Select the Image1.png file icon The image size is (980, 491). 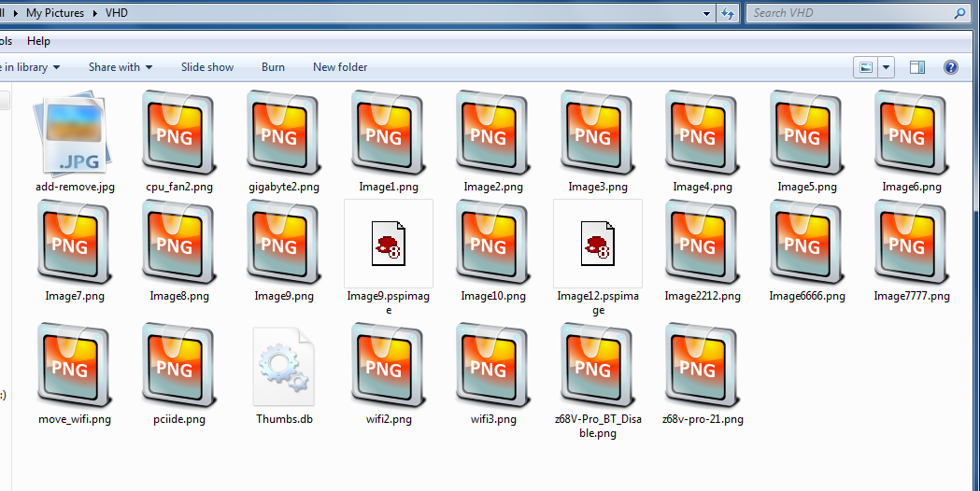click(388, 133)
